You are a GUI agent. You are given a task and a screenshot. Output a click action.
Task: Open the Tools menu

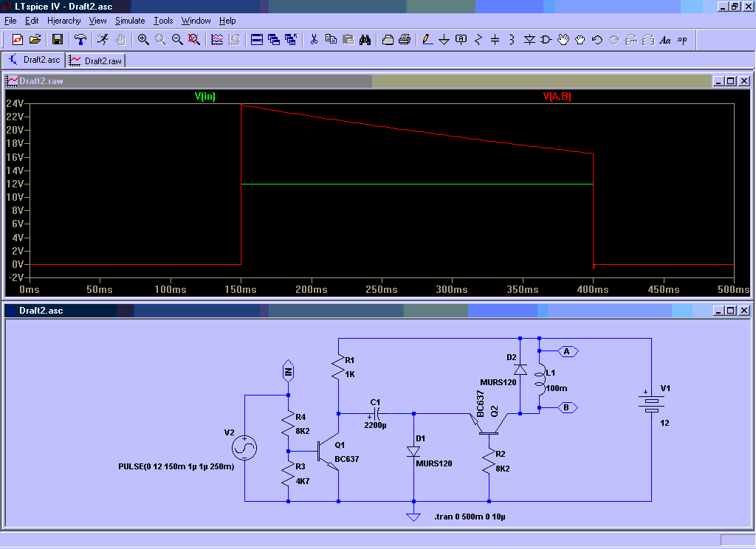(163, 21)
